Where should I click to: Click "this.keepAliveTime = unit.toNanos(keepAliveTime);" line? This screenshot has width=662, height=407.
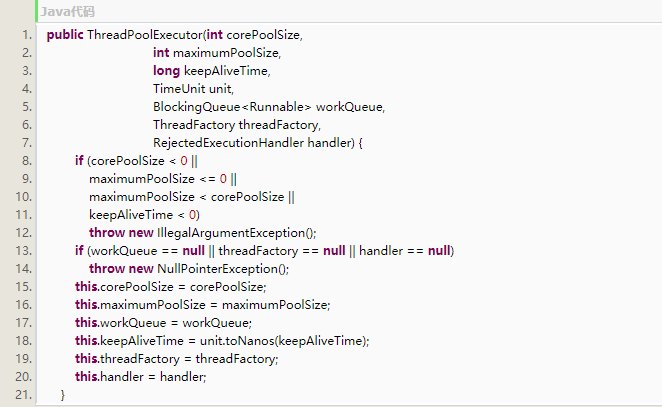[222, 341]
